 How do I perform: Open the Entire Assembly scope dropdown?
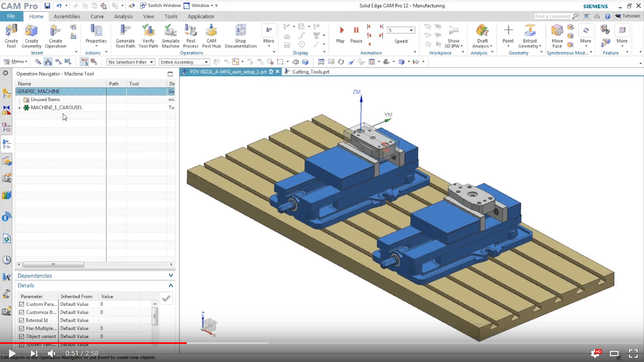pyautogui.click(x=184, y=62)
